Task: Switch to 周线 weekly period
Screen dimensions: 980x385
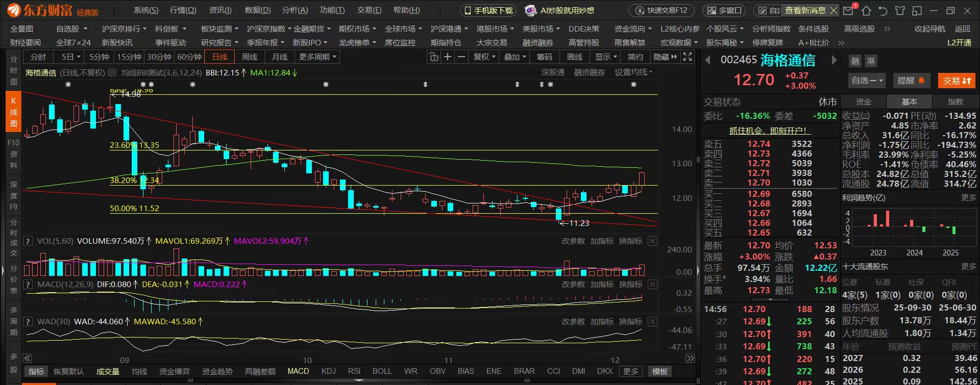Action: pyautogui.click(x=250, y=57)
